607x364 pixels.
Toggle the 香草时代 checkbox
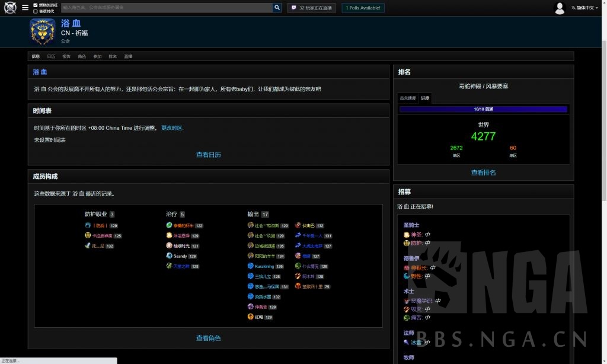36,11
